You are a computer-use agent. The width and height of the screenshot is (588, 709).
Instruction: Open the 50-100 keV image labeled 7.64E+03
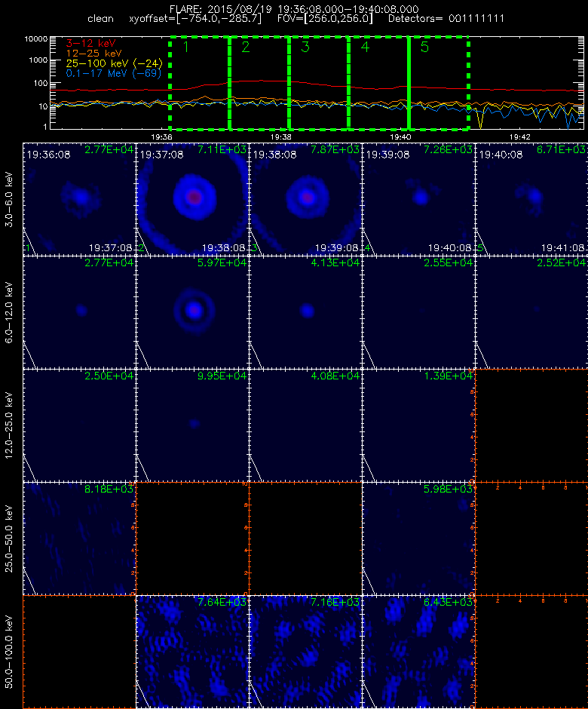192,651
